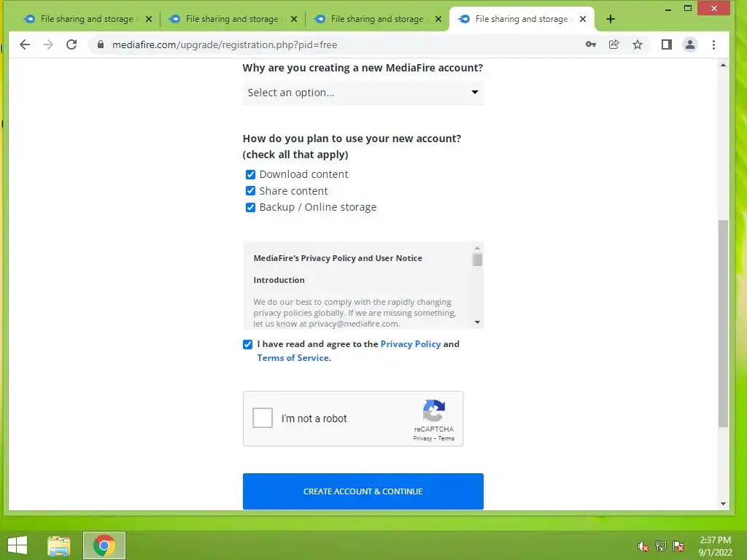
Task: Close the first File sharing tab
Action: tap(149, 19)
